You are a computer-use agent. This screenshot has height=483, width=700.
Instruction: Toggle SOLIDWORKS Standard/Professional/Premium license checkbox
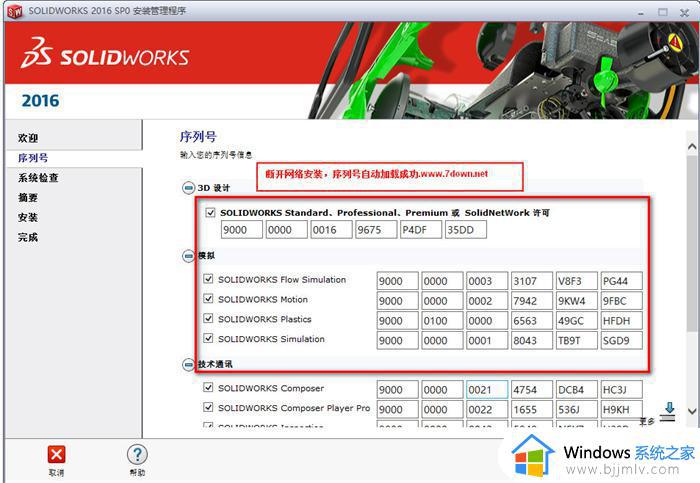click(210, 212)
